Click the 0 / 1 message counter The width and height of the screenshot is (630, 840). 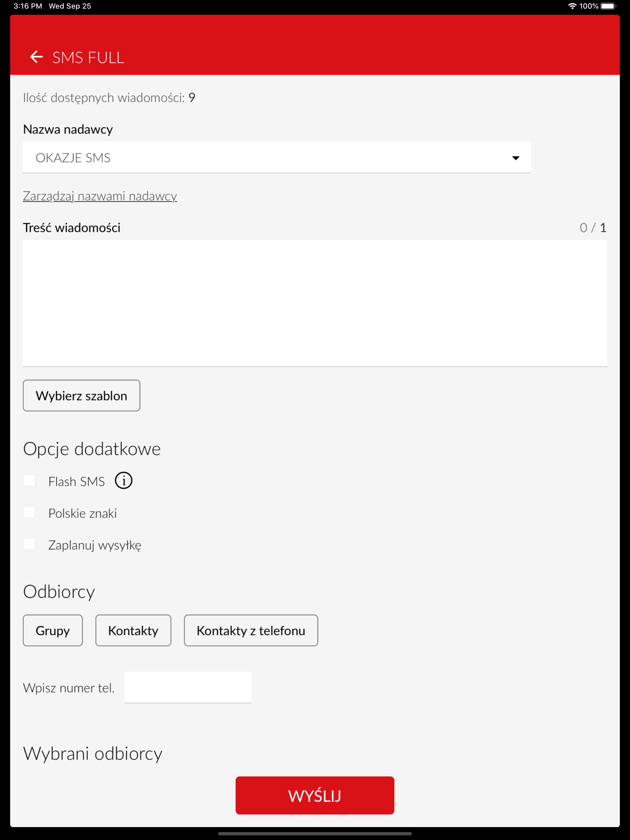coord(593,228)
